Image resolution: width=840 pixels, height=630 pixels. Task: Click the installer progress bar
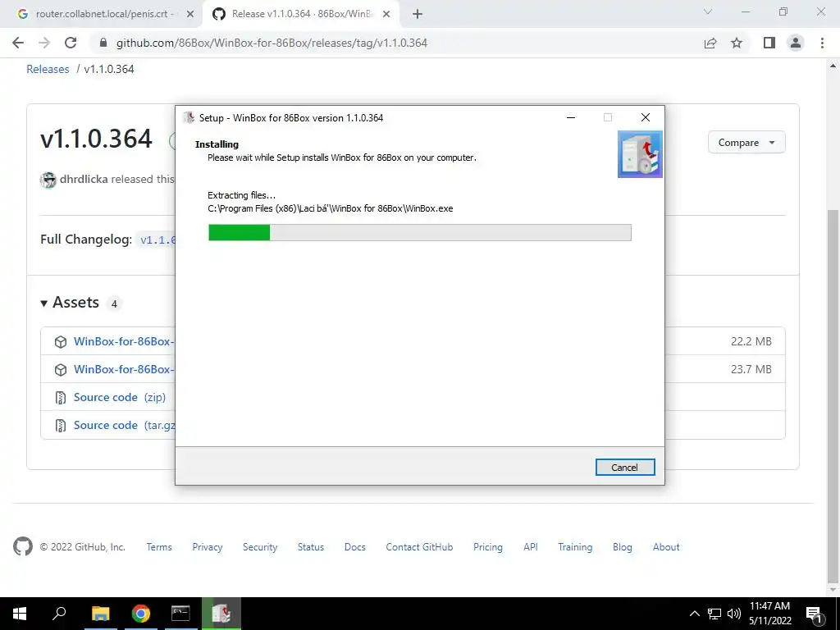pyautogui.click(x=419, y=232)
